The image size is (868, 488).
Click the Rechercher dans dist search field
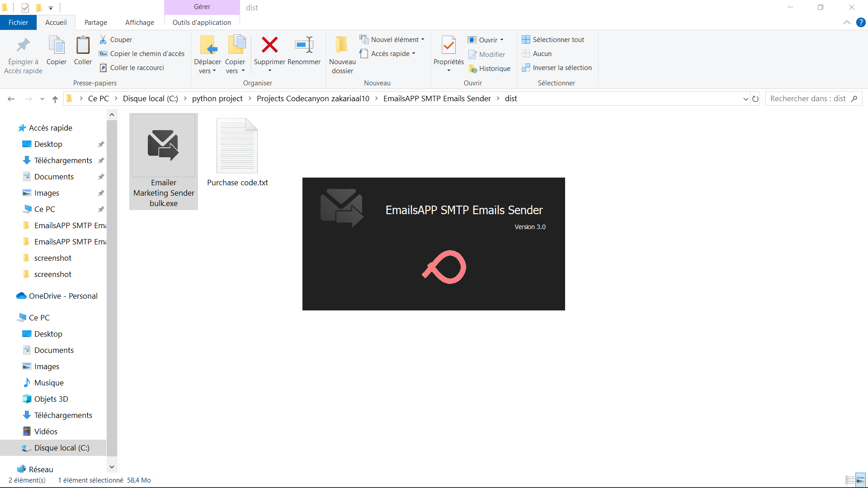[807, 99]
